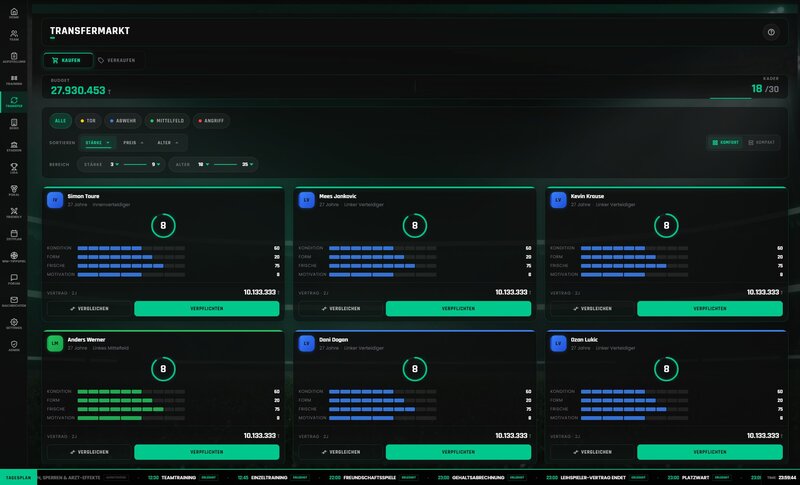Open the Spielplan calendar icon

click(14, 235)
